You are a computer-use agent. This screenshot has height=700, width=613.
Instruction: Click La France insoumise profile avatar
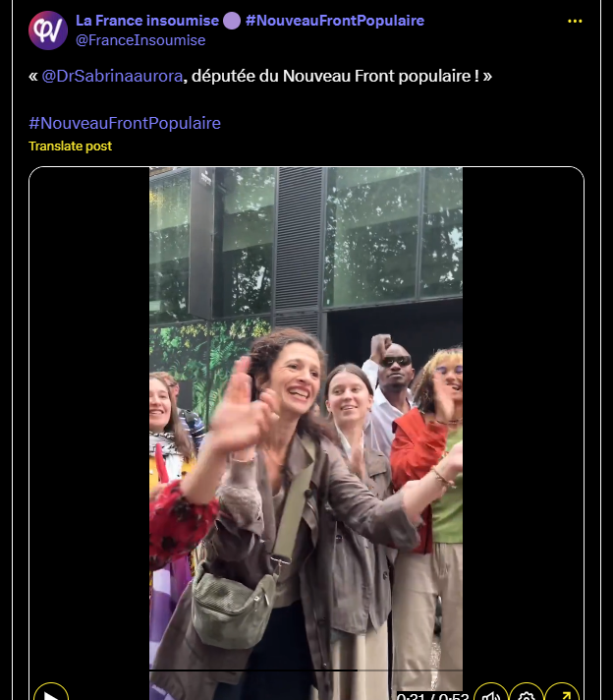point(48,30)
